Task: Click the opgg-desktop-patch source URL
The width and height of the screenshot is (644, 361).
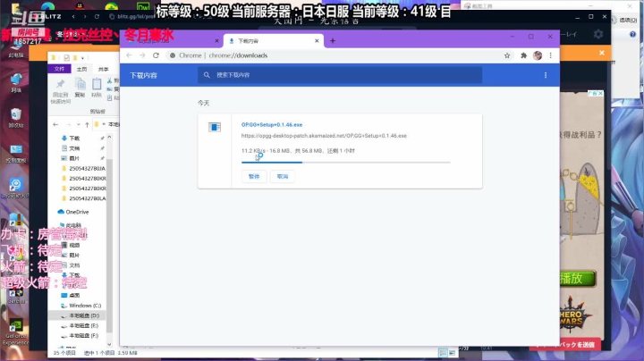Action: pyautogui.click(x=324, y=136)
